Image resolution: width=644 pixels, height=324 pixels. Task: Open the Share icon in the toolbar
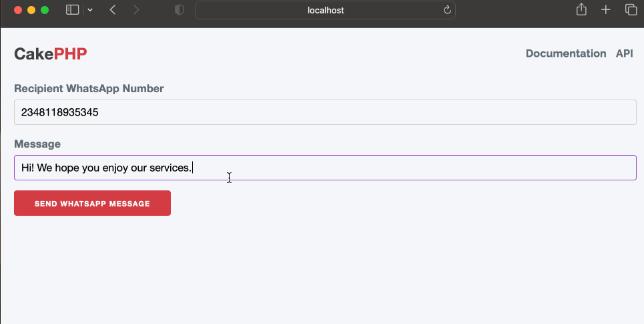click(581, 9)
